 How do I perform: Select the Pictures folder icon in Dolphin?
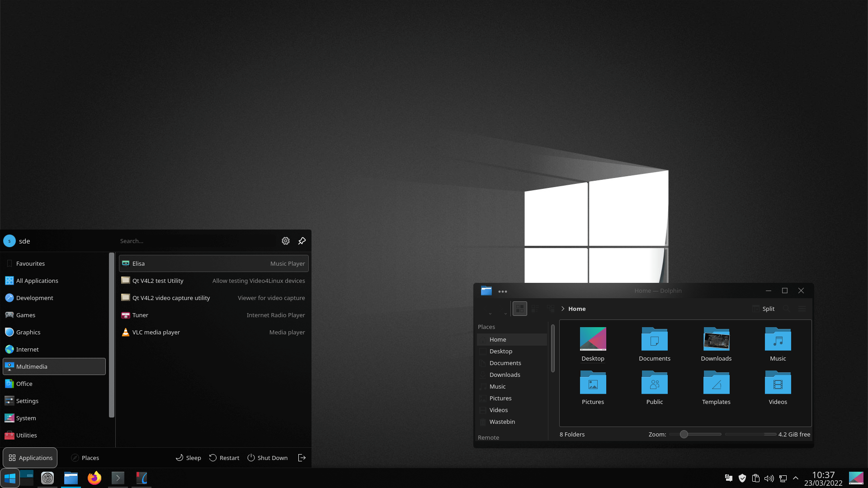[593, 382]
